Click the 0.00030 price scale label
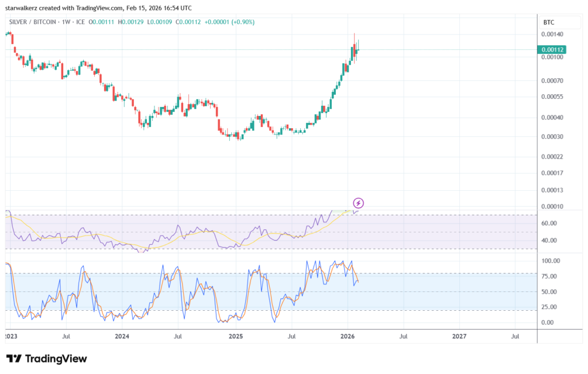 pos(551,137)
